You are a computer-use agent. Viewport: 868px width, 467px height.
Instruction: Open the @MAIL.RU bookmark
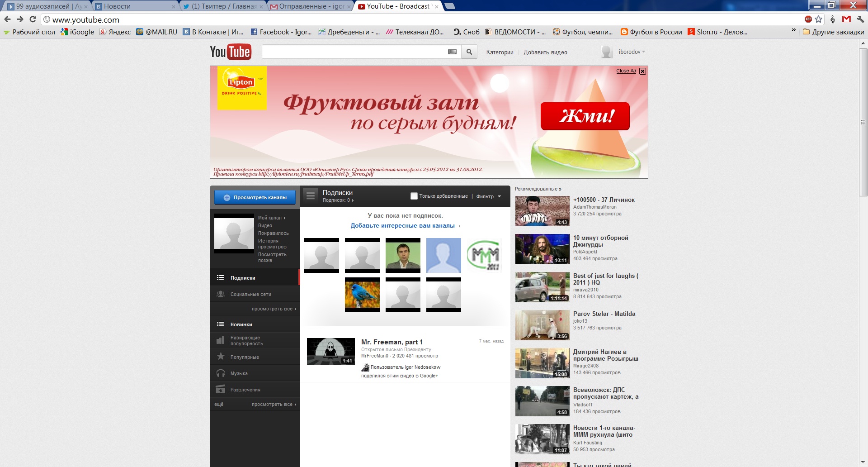(156, 32)
